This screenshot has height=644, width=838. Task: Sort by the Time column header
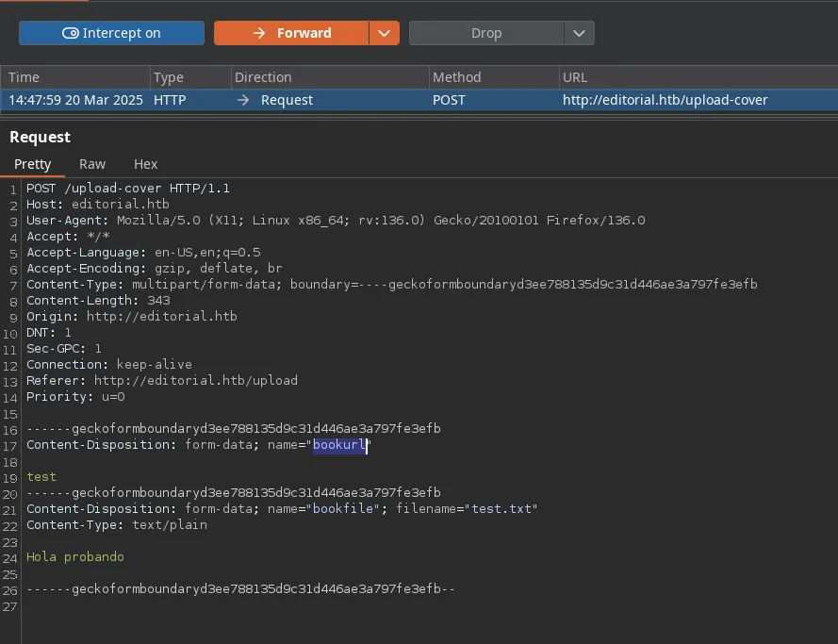pos(25,77)
